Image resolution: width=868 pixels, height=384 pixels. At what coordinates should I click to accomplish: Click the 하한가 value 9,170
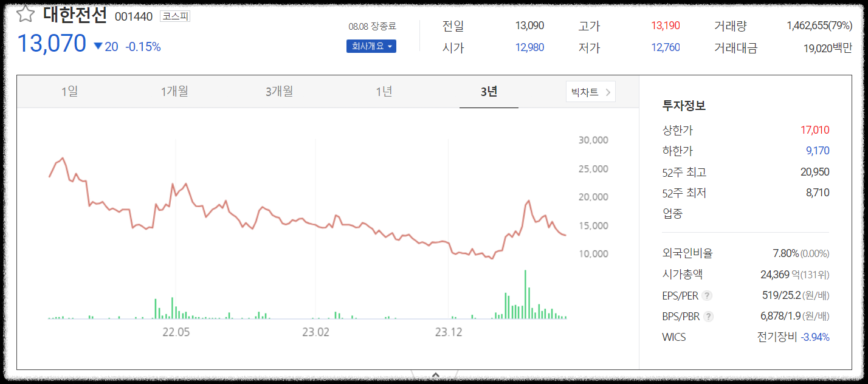[818, 151]
